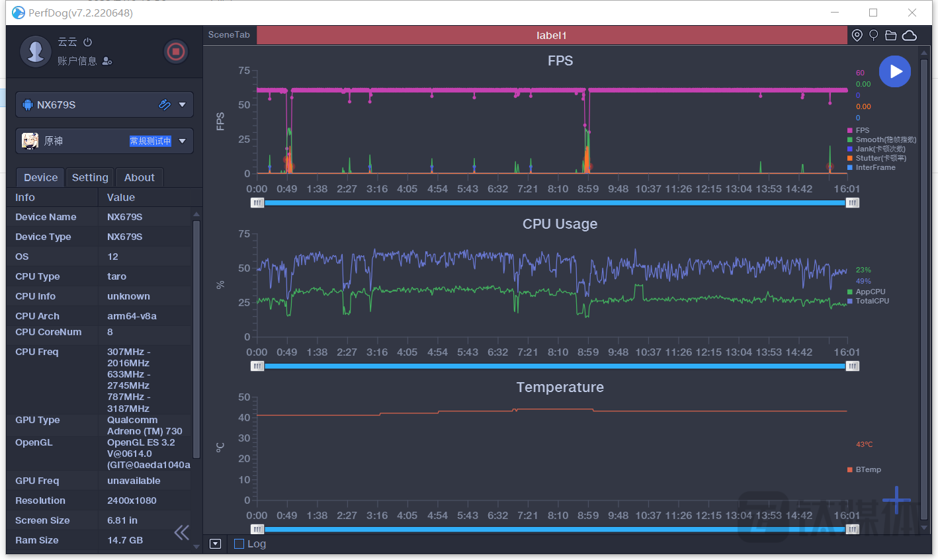Click the blue plus add-chart icon
Screen dimensions: 938x560
896,500
